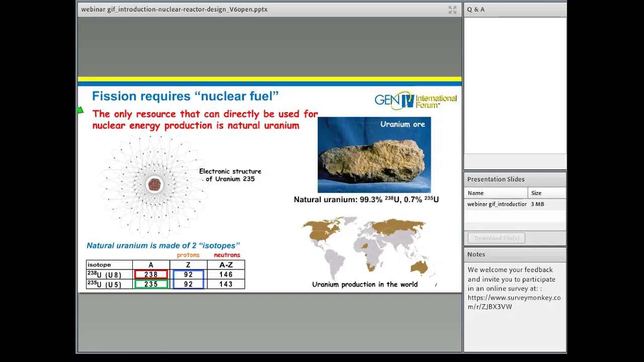Viewport: 644px width, 362px height.
Task: Click the '238U (U8)' isotope row label
Action: pos(105,275)
